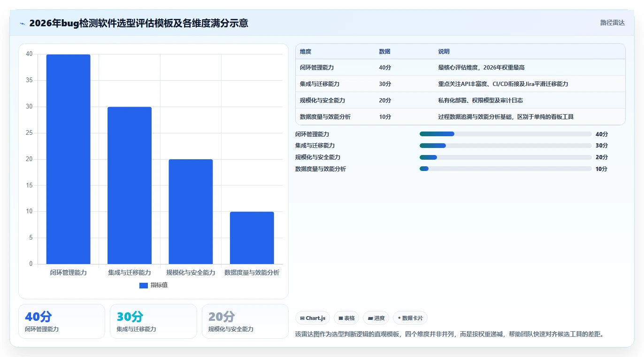Click the 40分 cell in the table
The image size is (644, 357).
click(x=385, y=68)
